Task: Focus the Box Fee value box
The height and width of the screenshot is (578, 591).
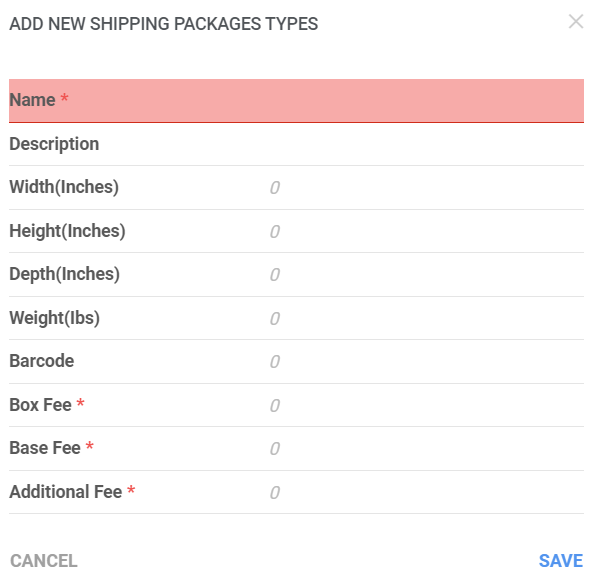Action: [426, 405]
